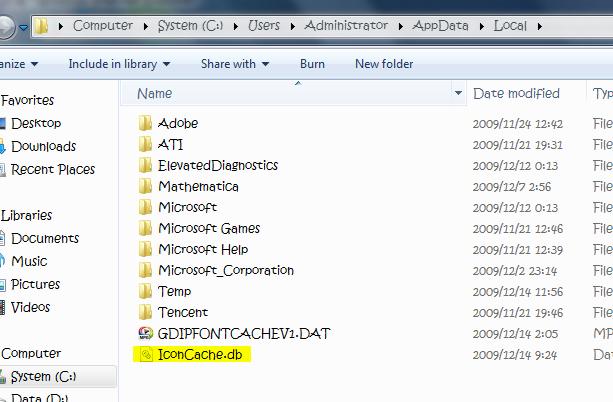Click the folder name Tencent
This screenshot has height=402, width=613.
pos(183,312)
